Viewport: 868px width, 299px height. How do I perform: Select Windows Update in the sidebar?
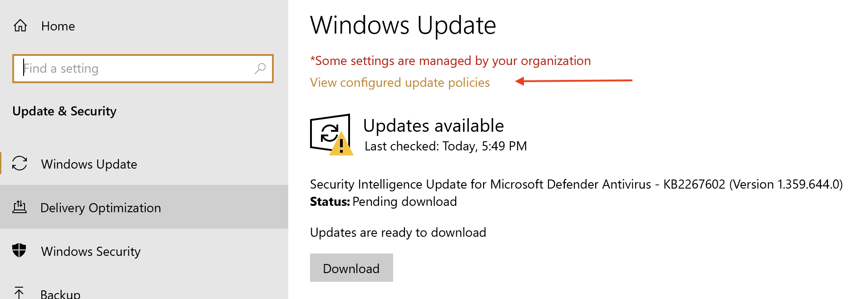point(89,164)
